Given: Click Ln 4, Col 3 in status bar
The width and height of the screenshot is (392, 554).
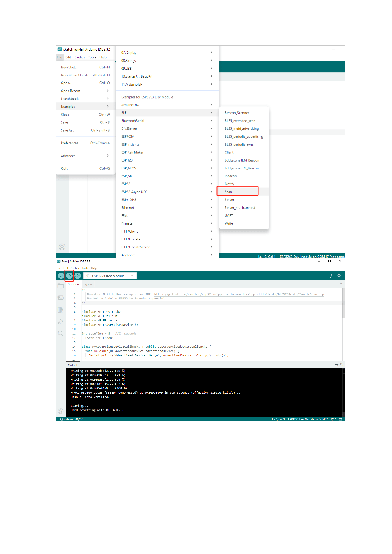Looking at the screenshot, I should coord(278,419).
